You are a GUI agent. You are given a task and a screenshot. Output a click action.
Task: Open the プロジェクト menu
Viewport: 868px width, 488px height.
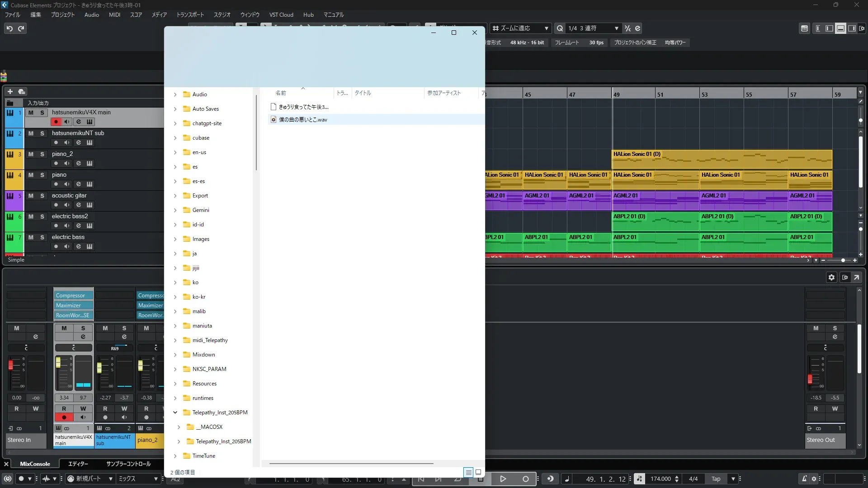(x=62, y=15)
